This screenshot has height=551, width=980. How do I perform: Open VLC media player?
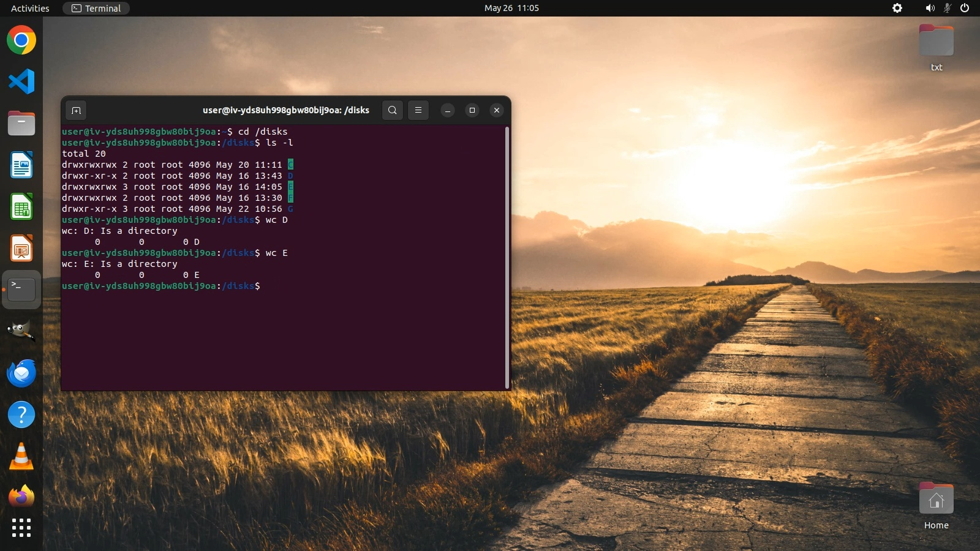click(x=21, y=457)
